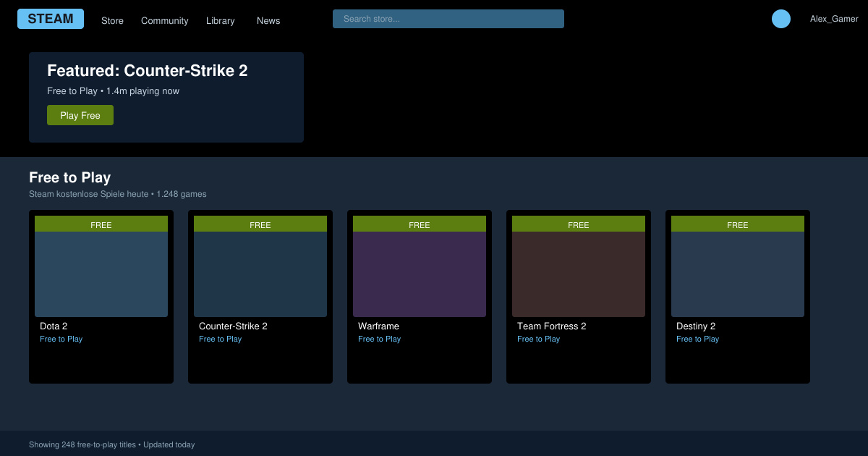Open the Team Fortress 2 title link
Viewport: 868px width, 456px height.
click(x=551, y=326)
